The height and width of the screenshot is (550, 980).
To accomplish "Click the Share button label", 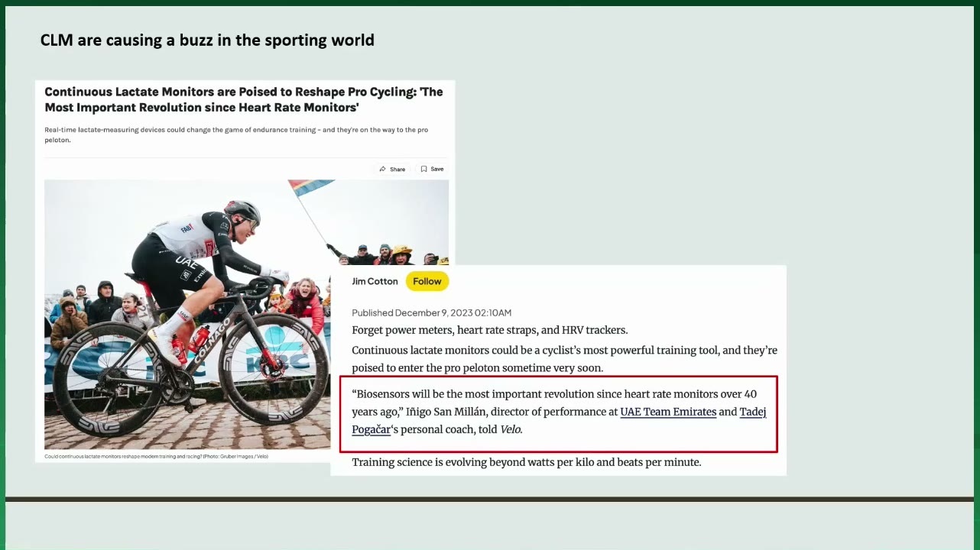I will click(x=398, y=169).
